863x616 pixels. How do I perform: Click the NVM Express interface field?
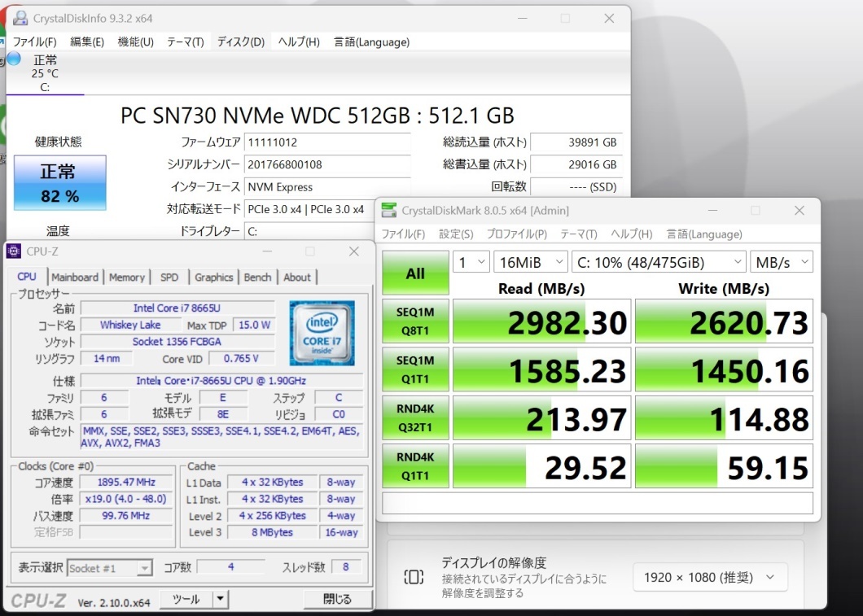327,187
